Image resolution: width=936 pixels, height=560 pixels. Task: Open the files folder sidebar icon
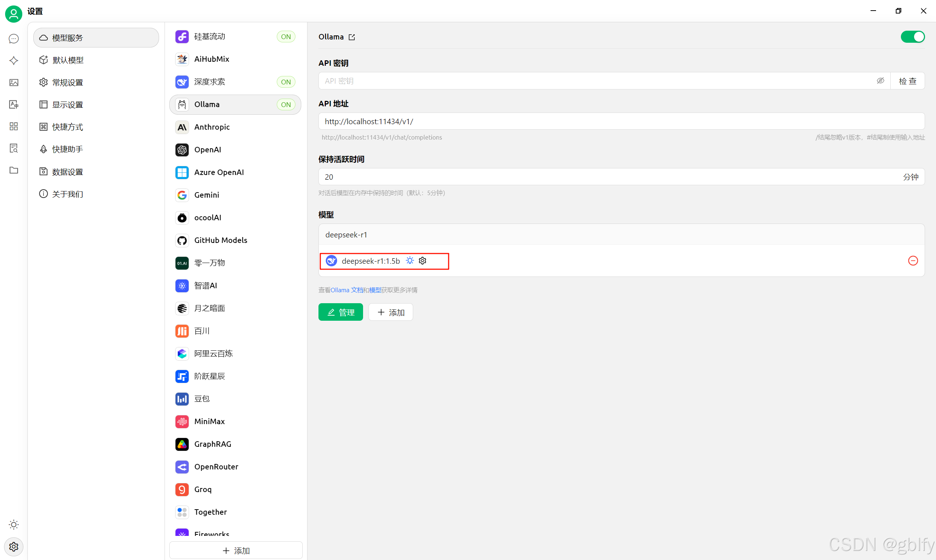pos(14,170)
